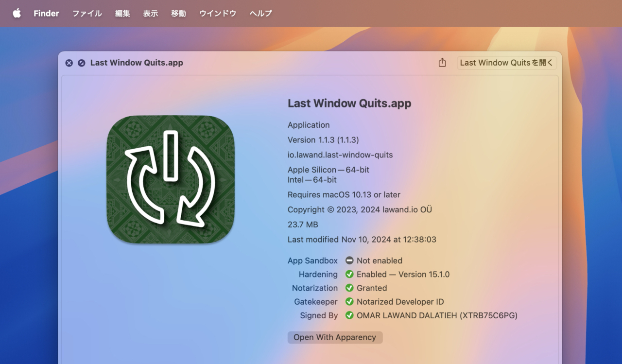Click the 'Not enabled' sandbox status text
Viewport: 622px width, 364px height.
(380, 260)
